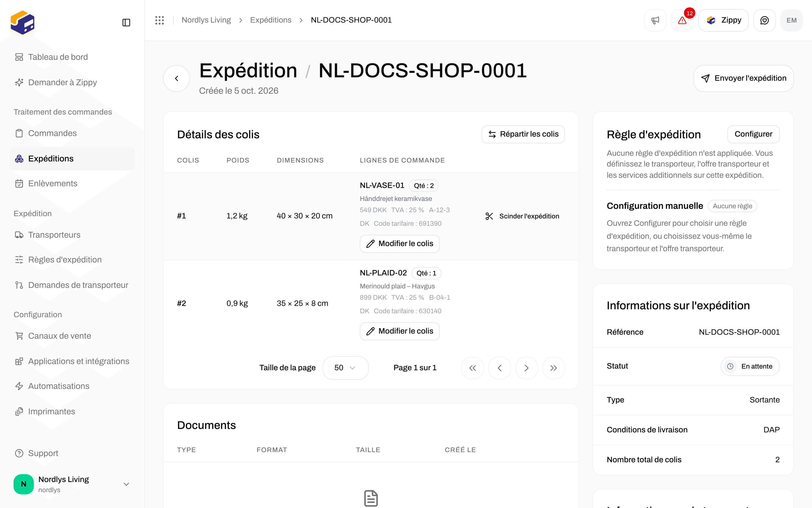The height and width of the screenshot is (508, 812).
Task: Click the printer icon for Imprimantes
Action: (x=19, y=411)
